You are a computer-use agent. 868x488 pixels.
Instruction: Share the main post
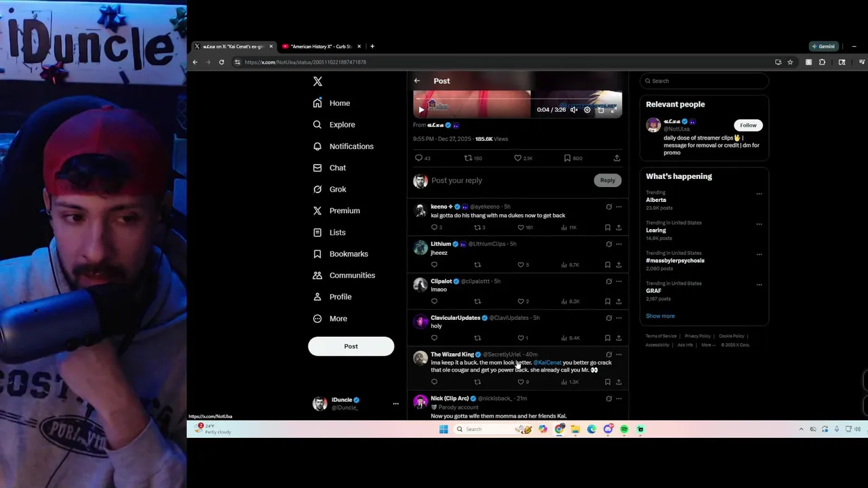(x=616, y=158)
